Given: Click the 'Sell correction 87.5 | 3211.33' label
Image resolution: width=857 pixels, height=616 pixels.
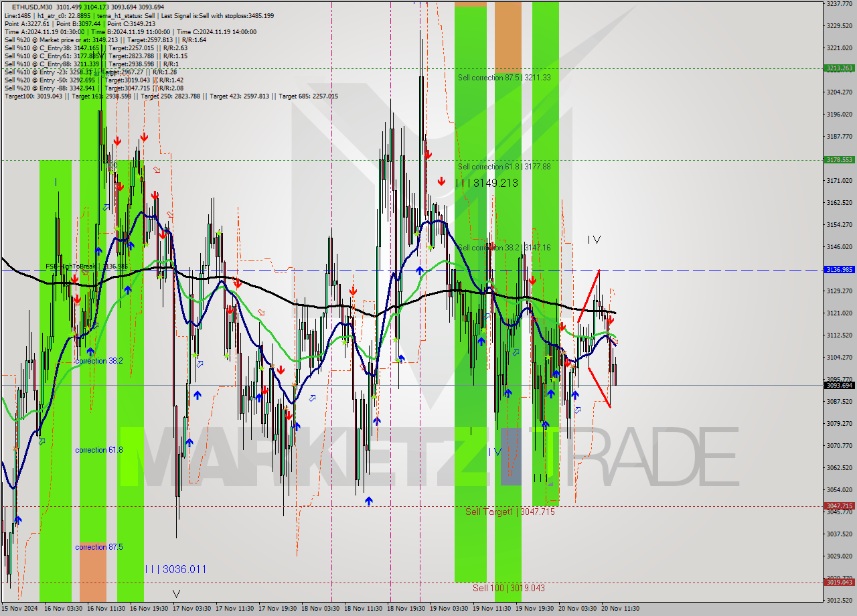Looking at the screenshot, I should click(x=504, y=78).
